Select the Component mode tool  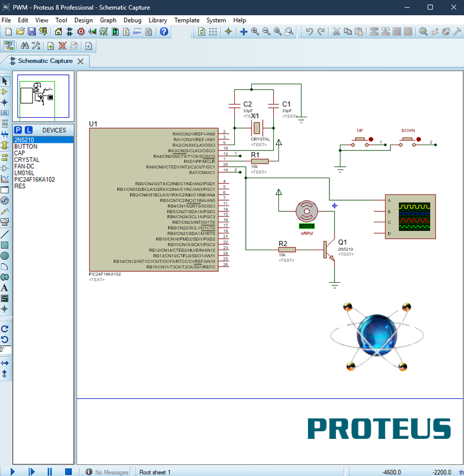[x=5, y=92]
